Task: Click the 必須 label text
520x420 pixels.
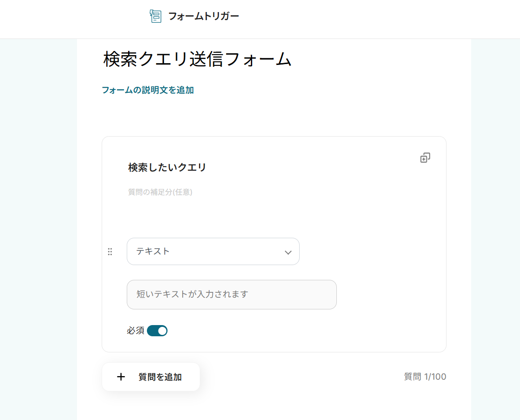Action: (x=135, y=331)
